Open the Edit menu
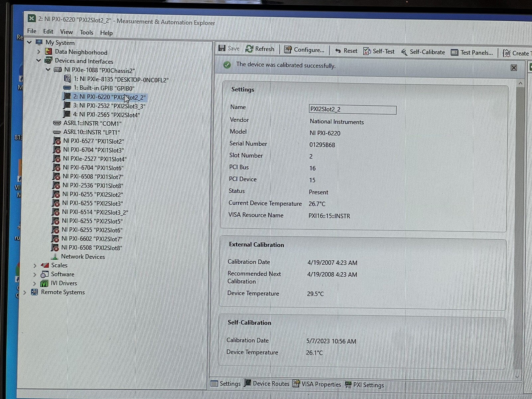Image resolution: width=532 pixels, height=399 pixels. pyautogui.click(x=48, y=31)
